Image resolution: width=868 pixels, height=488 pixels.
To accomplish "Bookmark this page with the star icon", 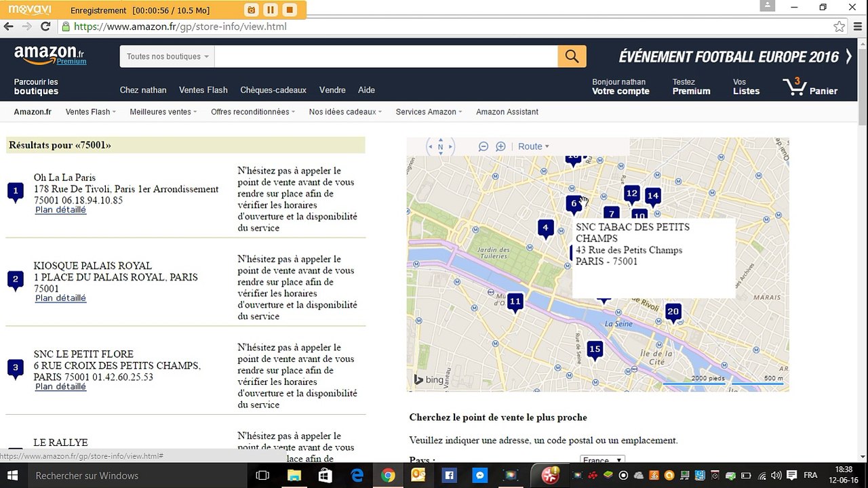I will [840, 26].
